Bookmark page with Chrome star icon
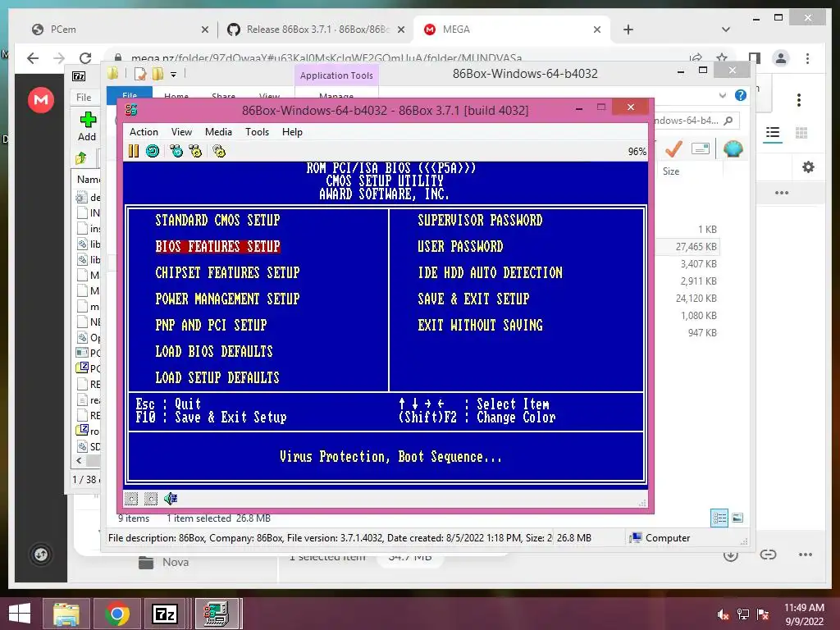The image size is (840, 630). [x=722, y=57]
